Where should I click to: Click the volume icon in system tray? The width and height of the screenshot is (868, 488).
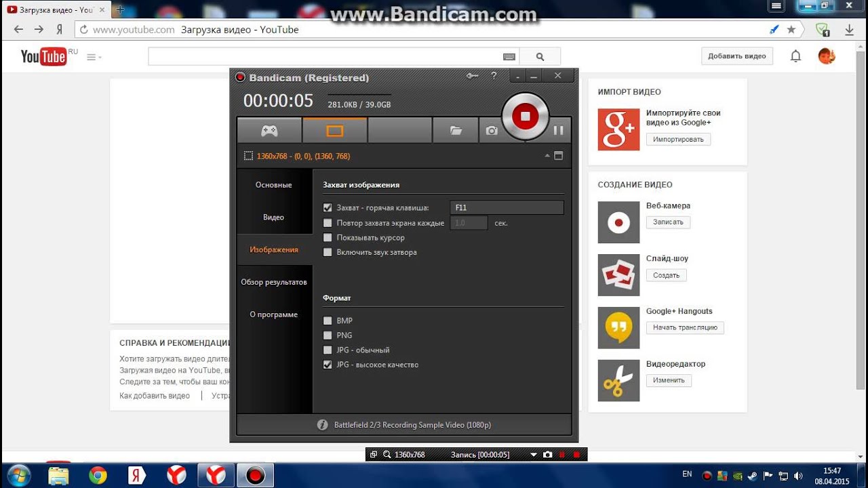[798, 475]
